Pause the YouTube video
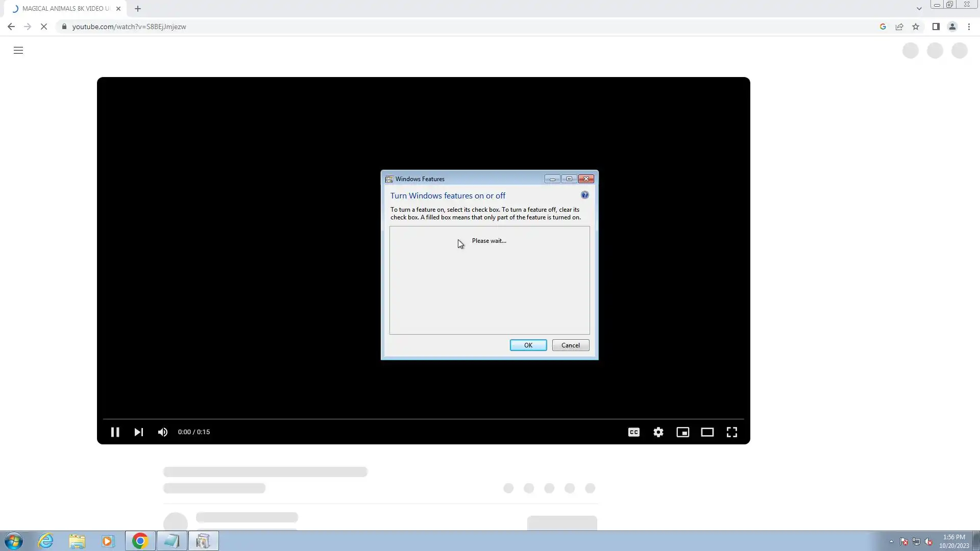This screenshot has width=980, height=551. coord(115,432)
